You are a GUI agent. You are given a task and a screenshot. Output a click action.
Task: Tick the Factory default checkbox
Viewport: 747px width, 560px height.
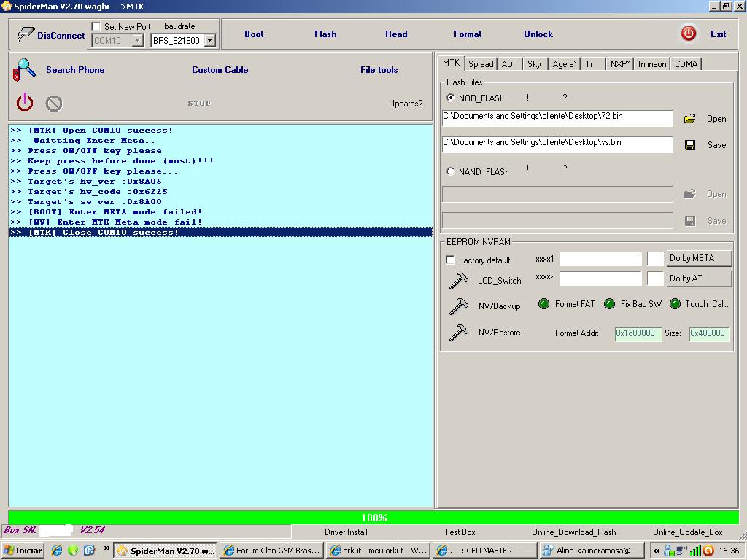pos(450,260)
